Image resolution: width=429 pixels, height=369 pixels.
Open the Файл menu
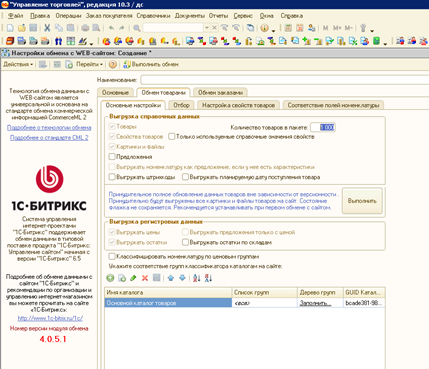tap(15, 16)
